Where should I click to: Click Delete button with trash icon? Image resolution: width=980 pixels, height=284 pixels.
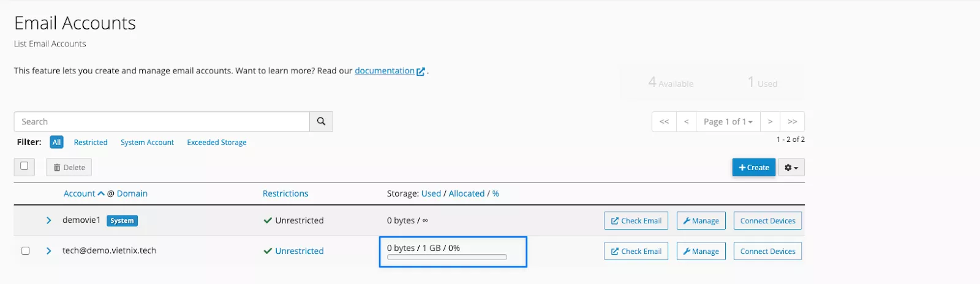coord(69,168)
